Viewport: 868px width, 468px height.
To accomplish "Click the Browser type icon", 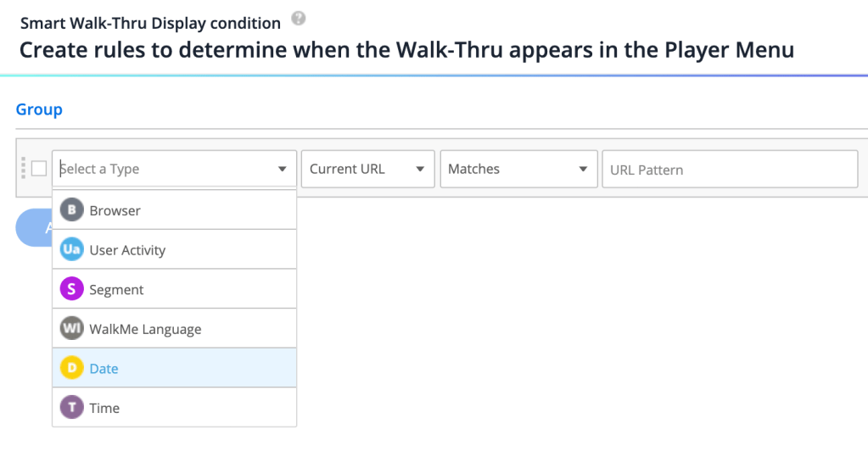I will click(72, 210).
